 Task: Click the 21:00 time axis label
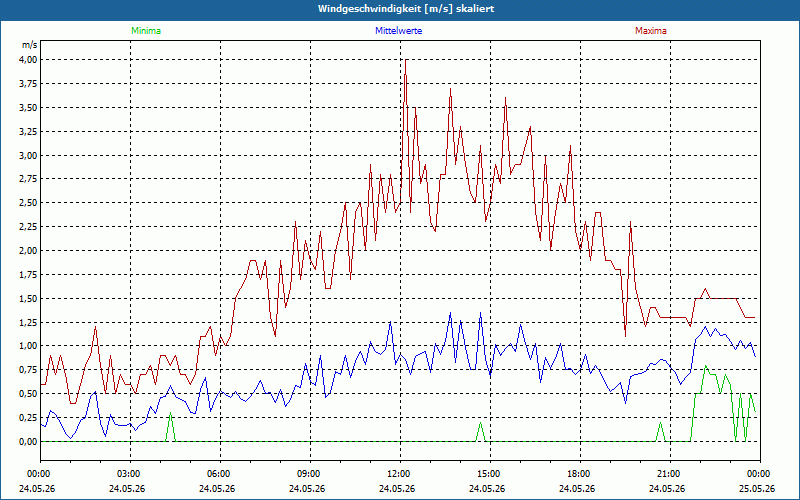670,474
